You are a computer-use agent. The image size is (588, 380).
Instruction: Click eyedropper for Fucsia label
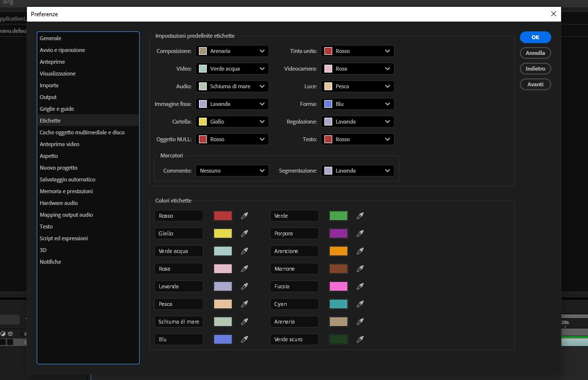[x=360, y=286]
